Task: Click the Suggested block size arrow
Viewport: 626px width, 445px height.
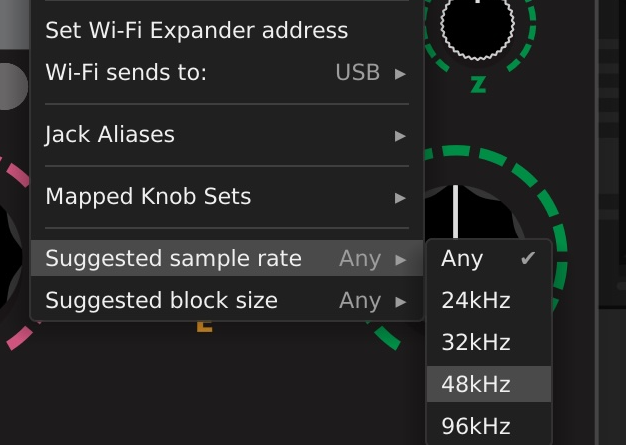Action: coord(401,301)
